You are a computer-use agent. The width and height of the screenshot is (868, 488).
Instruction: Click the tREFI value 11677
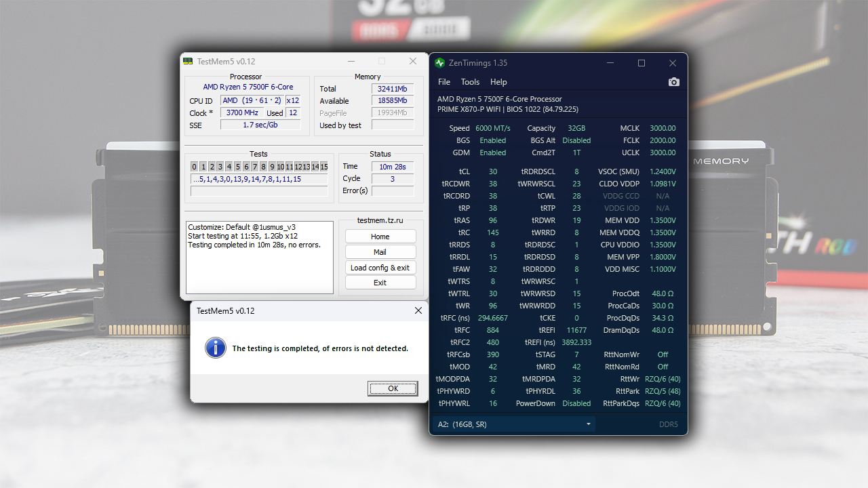[x=576, y=330]
